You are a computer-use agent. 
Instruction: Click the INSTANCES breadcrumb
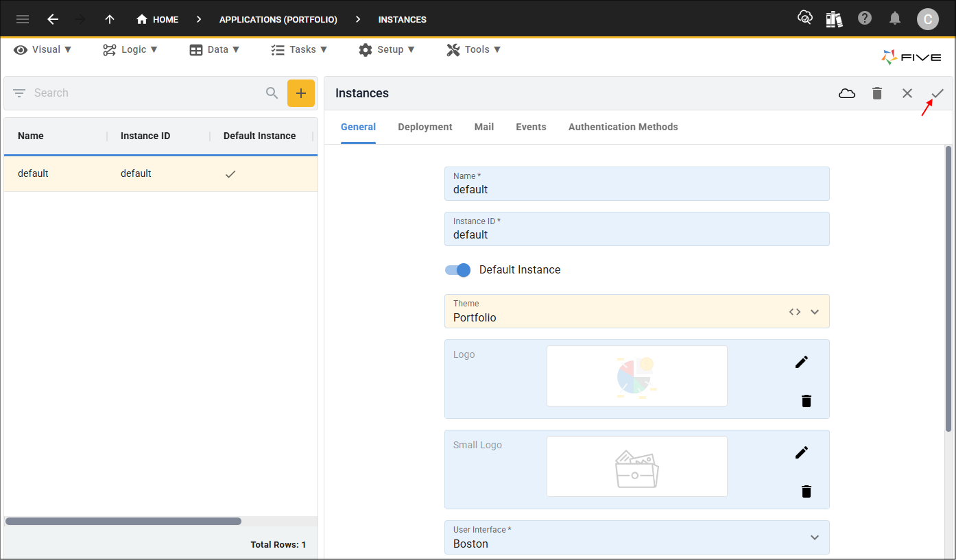tap(403, 19)
